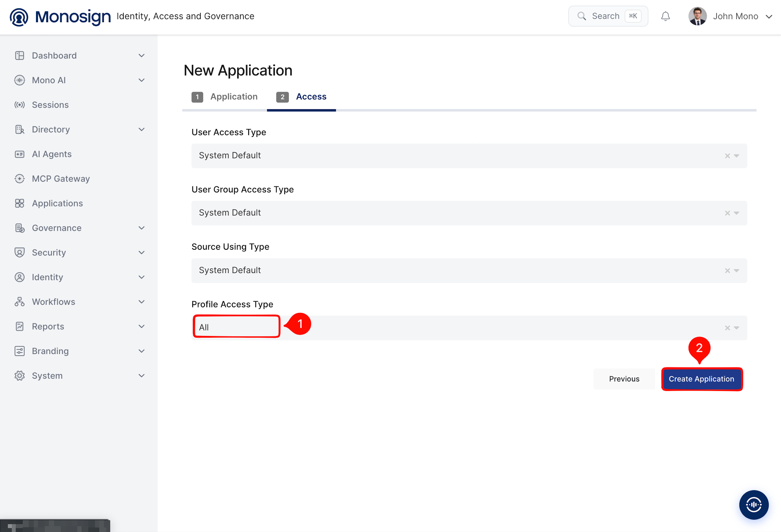Click the AI Agents icon
Image resolution: width=781 pixels, height=532 pixels.
tap(19, 154)
